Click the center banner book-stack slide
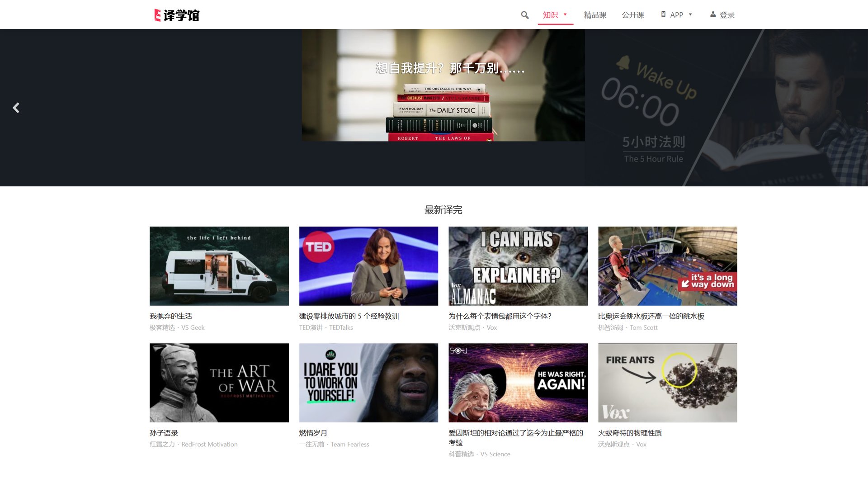The height and width of the screenshot is (478, 868). tap(443, 85)
